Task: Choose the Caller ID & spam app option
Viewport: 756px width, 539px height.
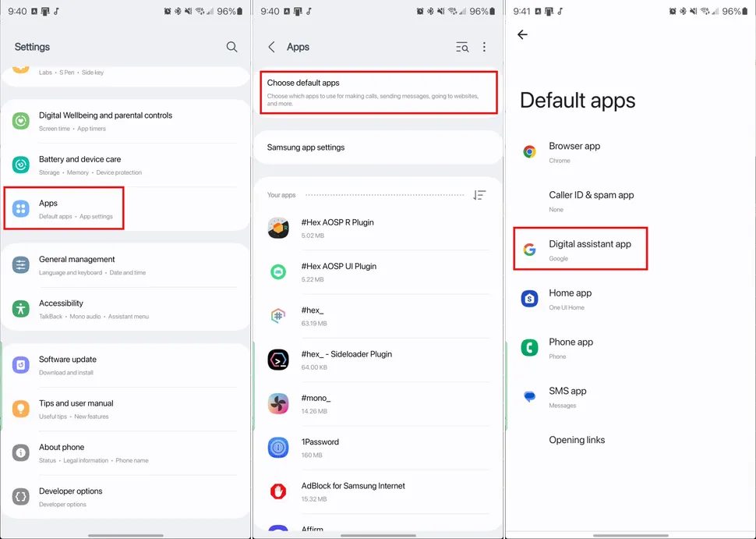Action: point(591,201)
